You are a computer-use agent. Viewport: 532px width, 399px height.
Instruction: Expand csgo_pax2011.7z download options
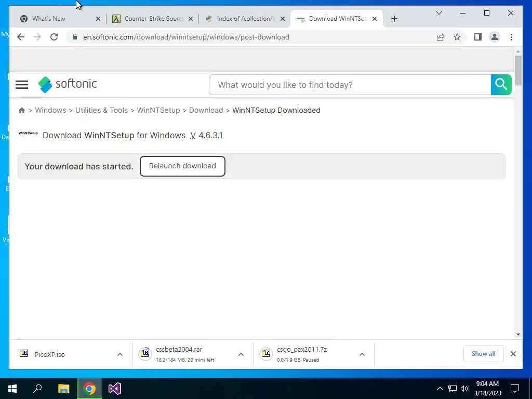click(x=362, y=354)
